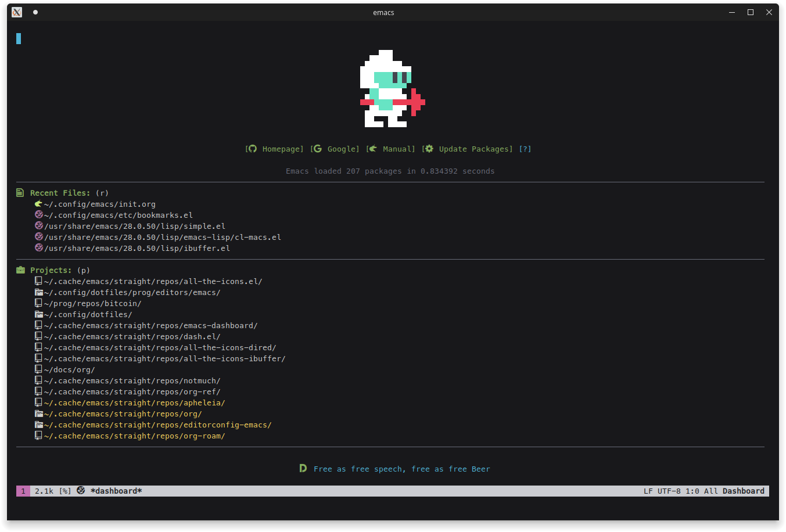The height and width of the screenshot is (532, 786).
Task: Open recent file init.org
Action: pyautogui.click(x=99, y=204)
